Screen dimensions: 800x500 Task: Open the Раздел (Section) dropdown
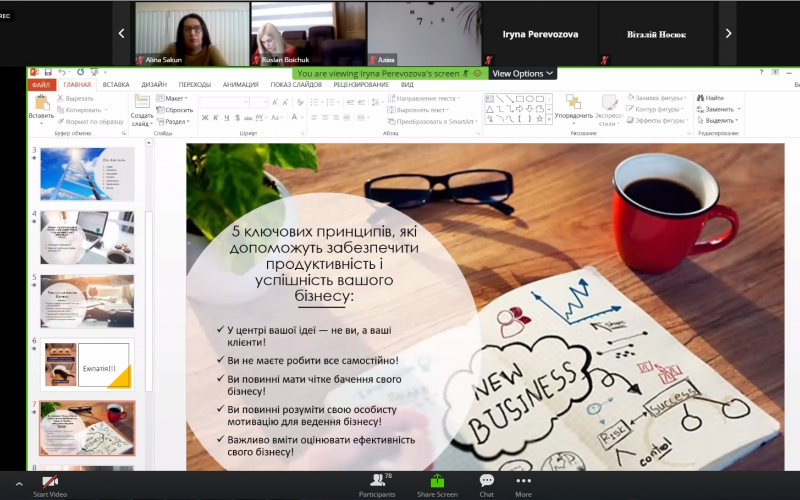(173, 121)
